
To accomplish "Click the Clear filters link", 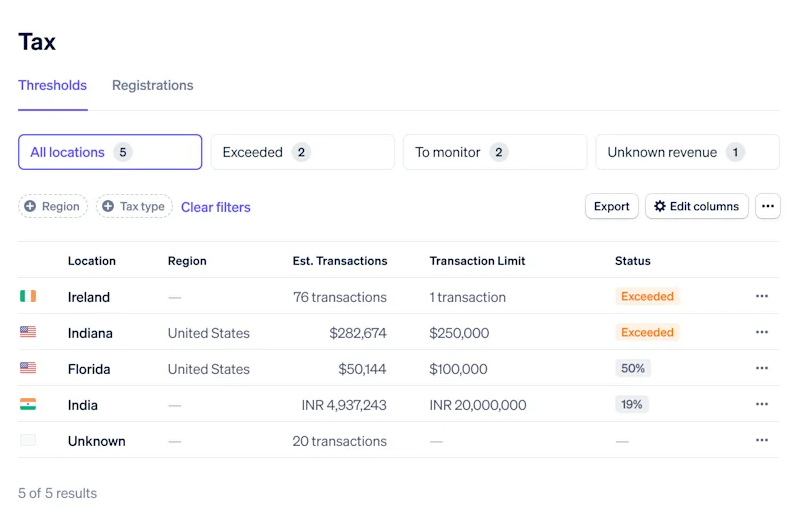I will (216, 207).
